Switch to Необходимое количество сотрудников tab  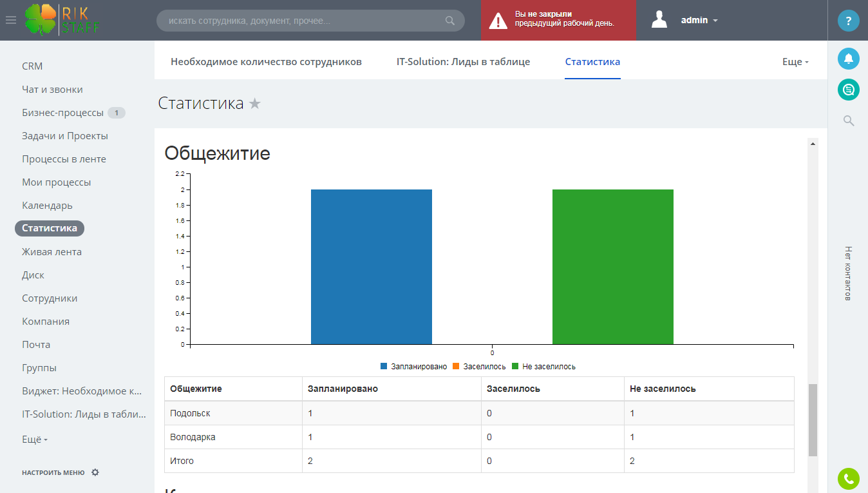point(266,62)
